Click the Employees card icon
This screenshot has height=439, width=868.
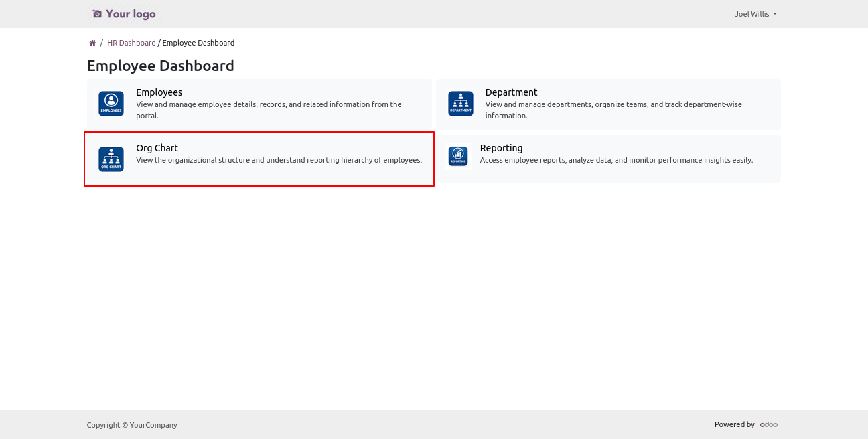coord(111,104)
